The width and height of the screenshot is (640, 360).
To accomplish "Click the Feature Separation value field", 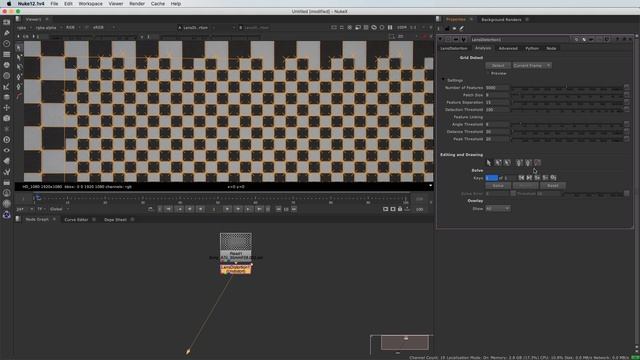I will (x=497, y=102).
